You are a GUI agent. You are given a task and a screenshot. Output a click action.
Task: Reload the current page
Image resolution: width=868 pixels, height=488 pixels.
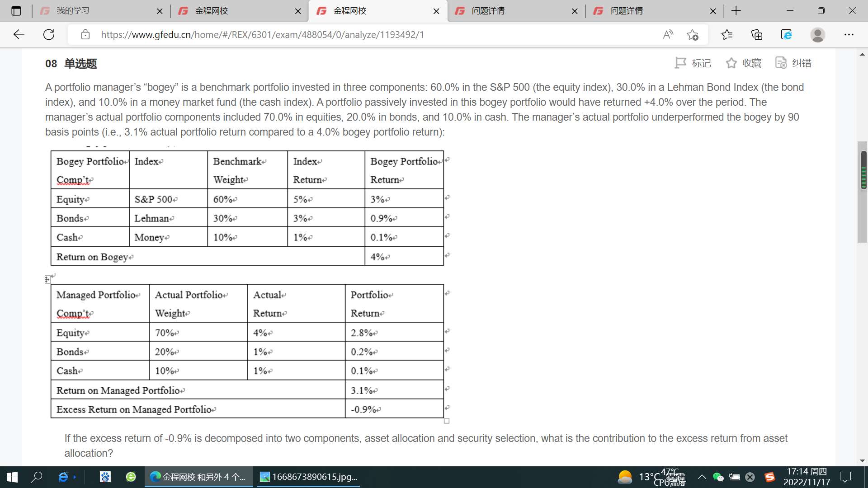coord(49,34)
